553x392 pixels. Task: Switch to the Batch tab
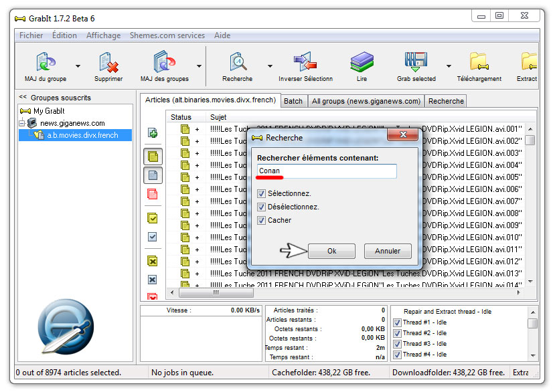293,101
